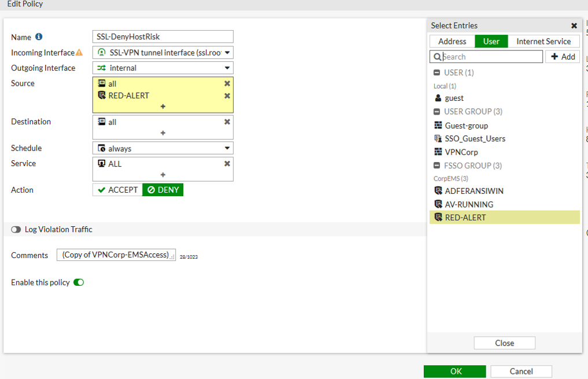The height and width of the screenshot is (379, 588).
Task: Click the Comments text box
Action: point(116,255)
